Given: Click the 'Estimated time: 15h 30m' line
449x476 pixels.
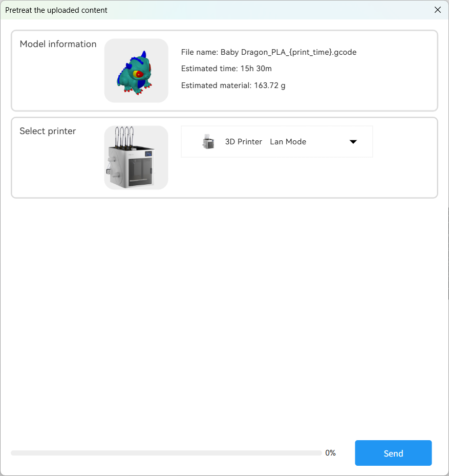Looking at the screenshot, I should tap(226, 69).
